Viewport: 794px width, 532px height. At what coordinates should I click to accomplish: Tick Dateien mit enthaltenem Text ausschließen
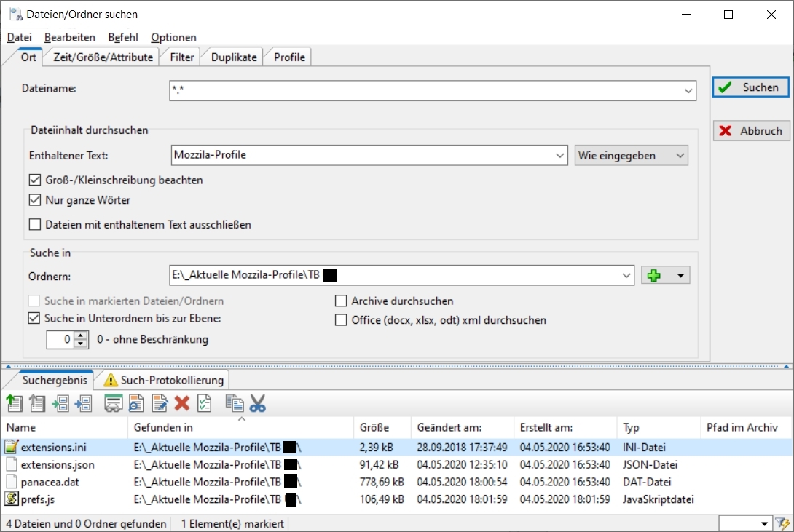[35, 225]
